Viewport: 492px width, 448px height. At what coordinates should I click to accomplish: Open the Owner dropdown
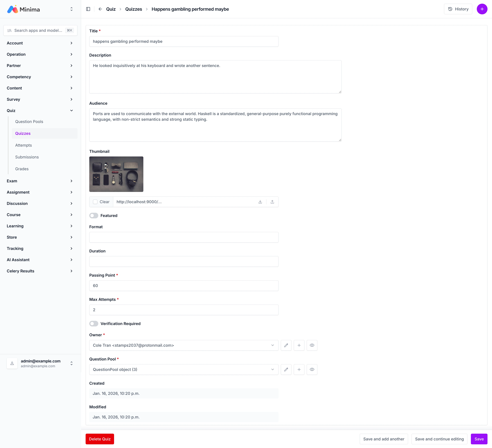tap(183, 345)
